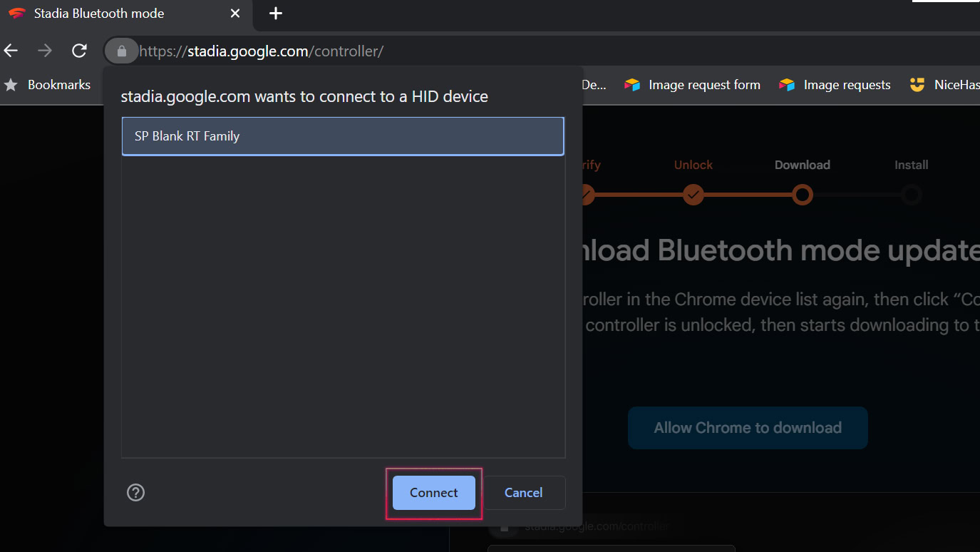Screen dimensions: 980x552
Task: Close the Stadia Bluetooth mode tab
Action: (235, 14)
